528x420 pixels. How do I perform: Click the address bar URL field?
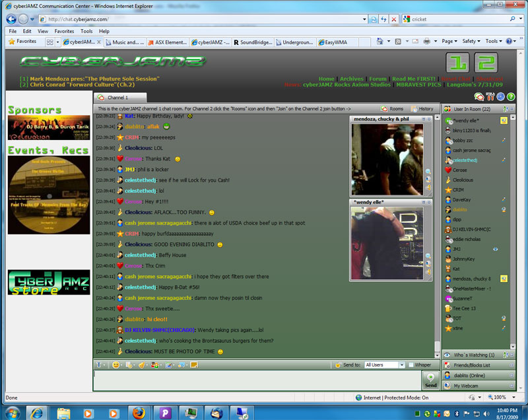[203, 19]
